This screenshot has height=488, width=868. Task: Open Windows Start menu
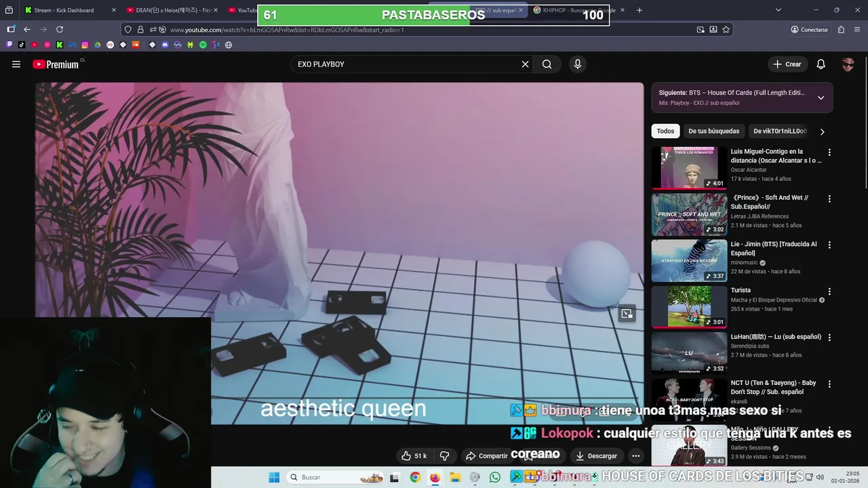[274, 477]
